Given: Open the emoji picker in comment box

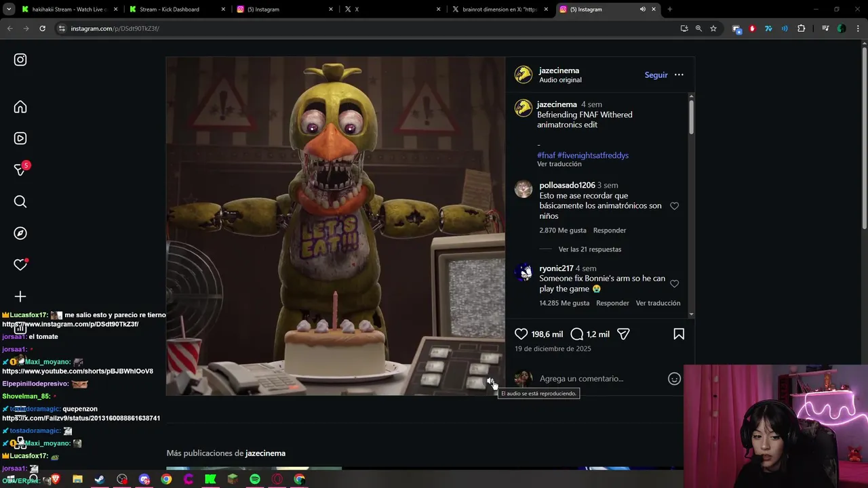Looking at the screenshot, I should 674,379.
